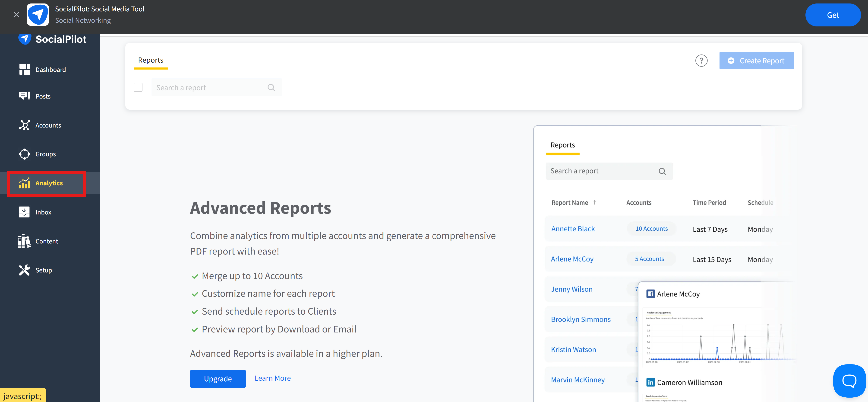Switch to the Reports tab
The image size is (868, 402).
click(x=150, y=60)
